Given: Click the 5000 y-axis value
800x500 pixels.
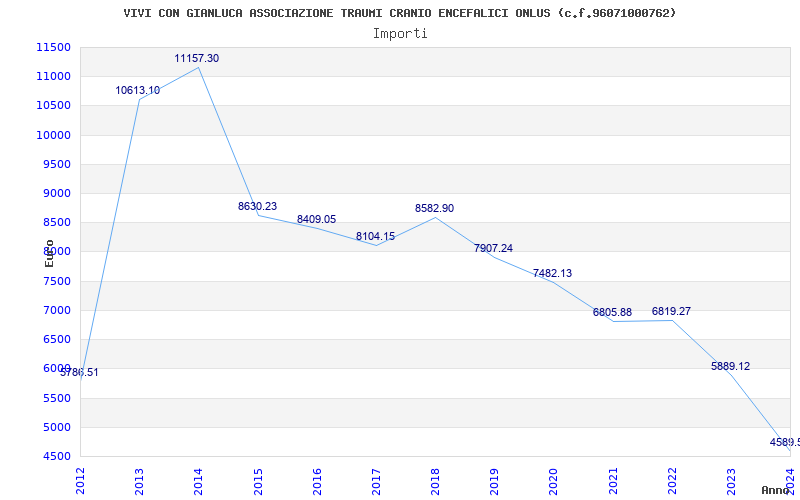Looking at the screenshot, I should pos(56,427).
